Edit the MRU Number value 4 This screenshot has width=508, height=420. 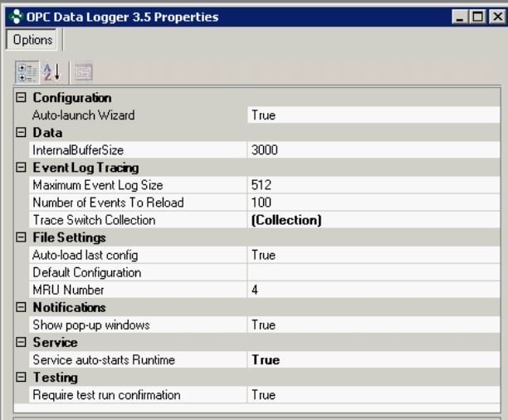(374, 290)
